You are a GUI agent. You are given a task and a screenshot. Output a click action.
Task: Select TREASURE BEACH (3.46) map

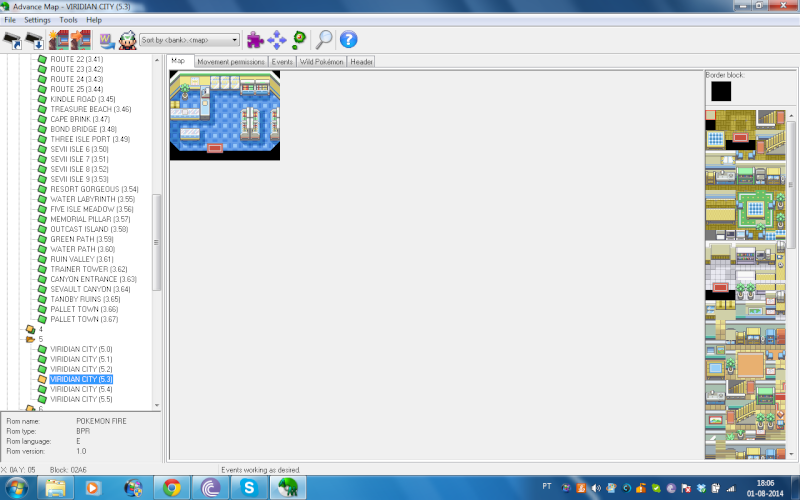91,109
